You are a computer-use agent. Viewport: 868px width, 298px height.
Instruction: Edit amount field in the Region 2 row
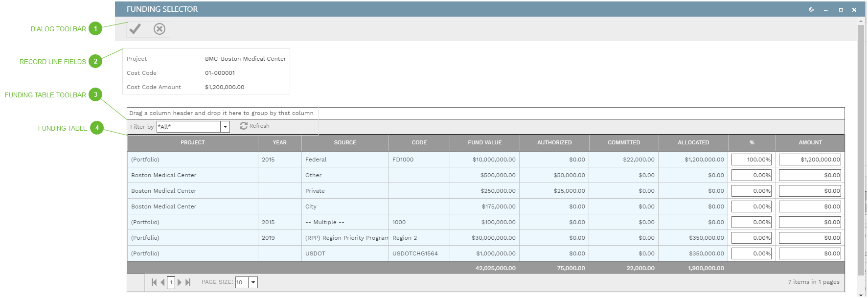[x=810, y=238]
